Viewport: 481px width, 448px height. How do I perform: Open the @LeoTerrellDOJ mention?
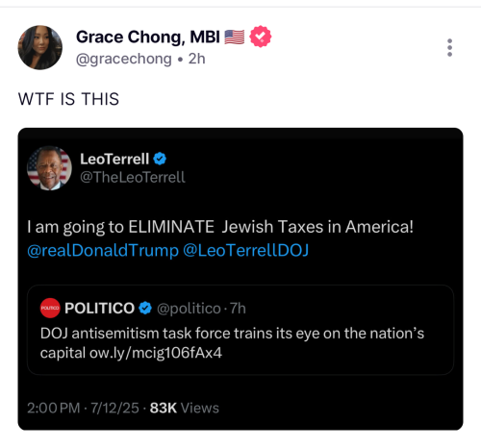pyautogui.click(x=245, y=250)
